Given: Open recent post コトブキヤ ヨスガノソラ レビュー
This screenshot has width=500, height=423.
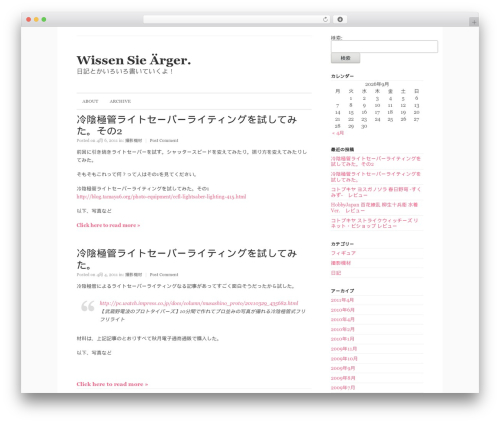Looking at the screenshot, I should pos(376,192).
